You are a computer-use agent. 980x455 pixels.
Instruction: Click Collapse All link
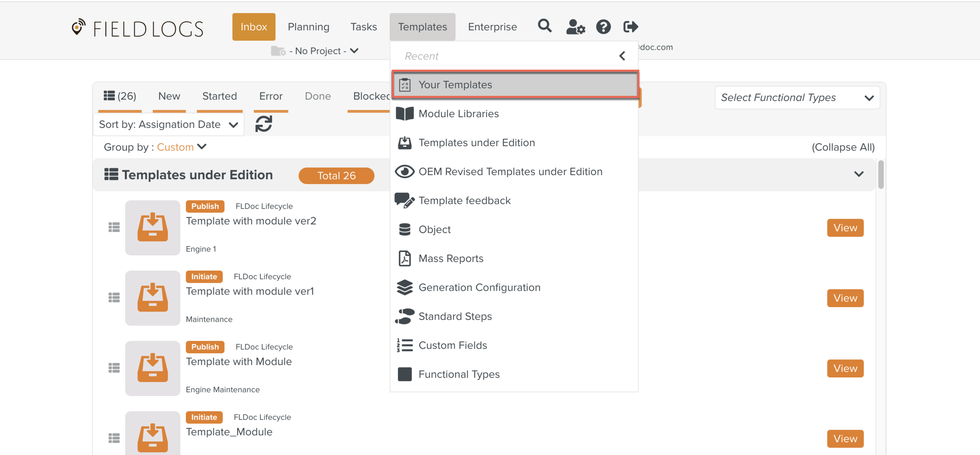tap(843, 147)
